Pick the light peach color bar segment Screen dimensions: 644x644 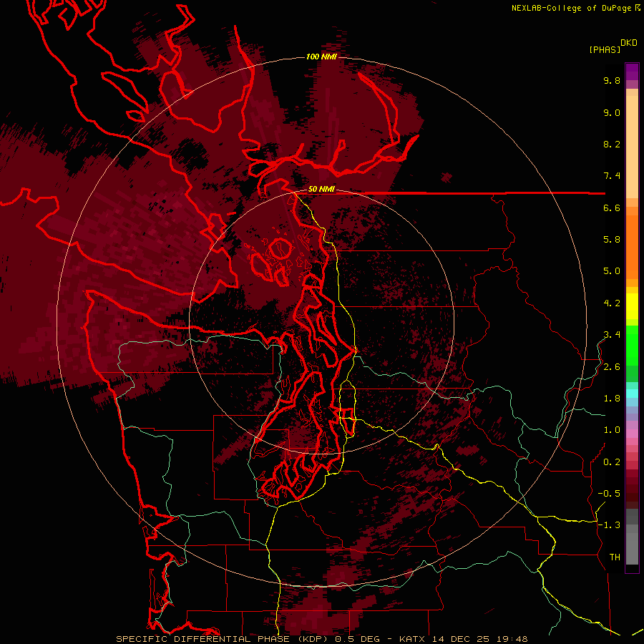pos(632,147)
